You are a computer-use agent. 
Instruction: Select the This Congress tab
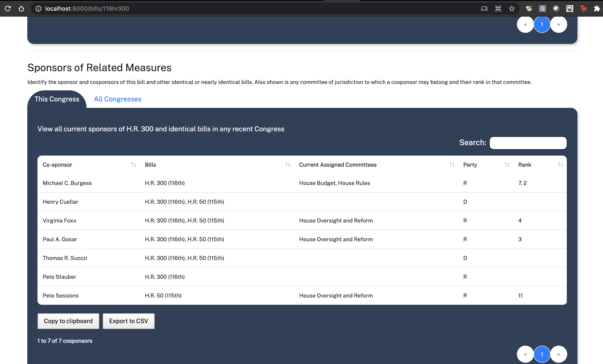pyautogui.click(x=57, y=99)
